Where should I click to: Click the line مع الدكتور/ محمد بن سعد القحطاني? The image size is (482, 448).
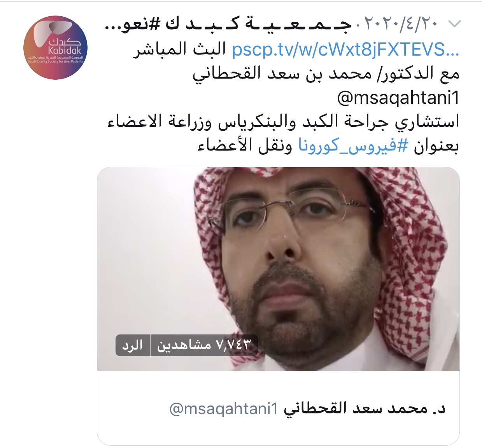(x=326, y=74)
